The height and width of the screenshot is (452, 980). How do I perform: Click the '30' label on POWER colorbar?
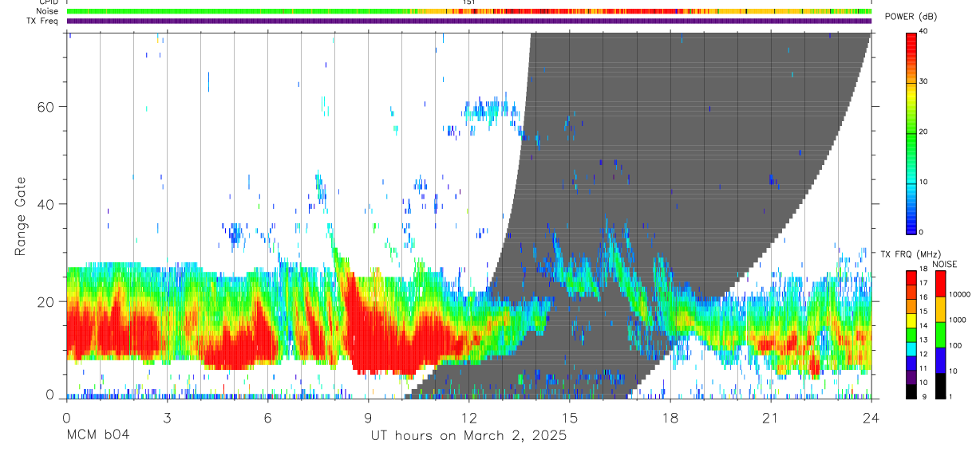tap(923, 81)
